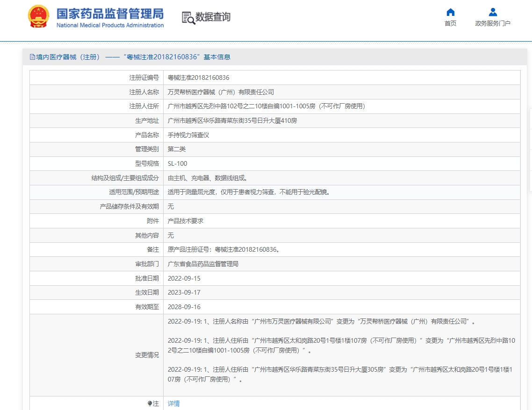
Task: Click the 产品储存条件及有效期 label
Action: click(x=129, y=207)
